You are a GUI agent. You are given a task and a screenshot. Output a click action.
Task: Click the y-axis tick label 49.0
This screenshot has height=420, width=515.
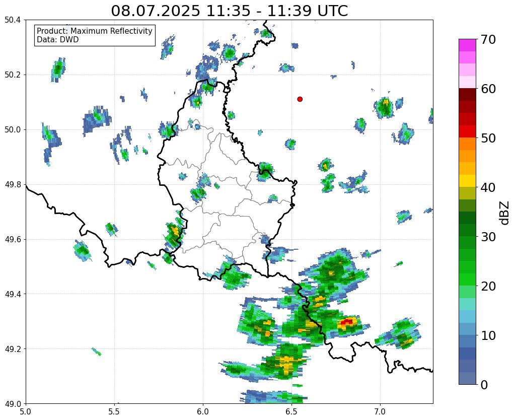point(13,403)
